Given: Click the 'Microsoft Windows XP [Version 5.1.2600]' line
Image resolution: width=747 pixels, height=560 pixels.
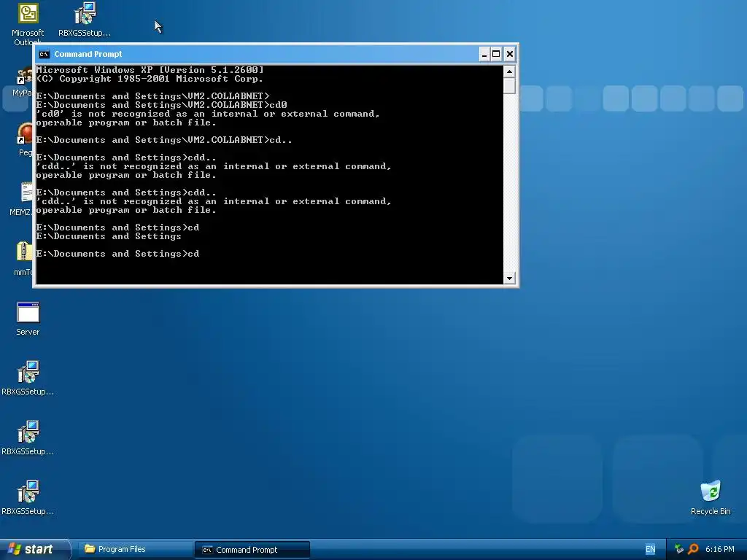Looking at the screenshot, I should pos(150,70).
